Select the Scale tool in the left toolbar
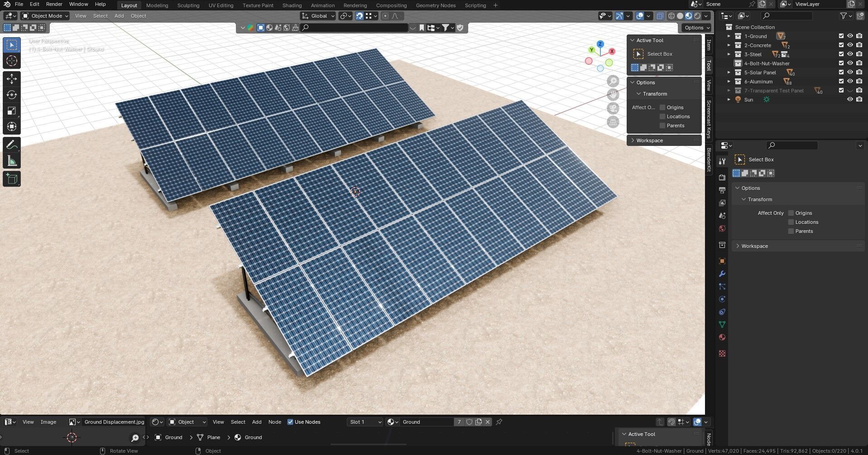This screenshot has width=868, height=455. click(x=12, y=111)
